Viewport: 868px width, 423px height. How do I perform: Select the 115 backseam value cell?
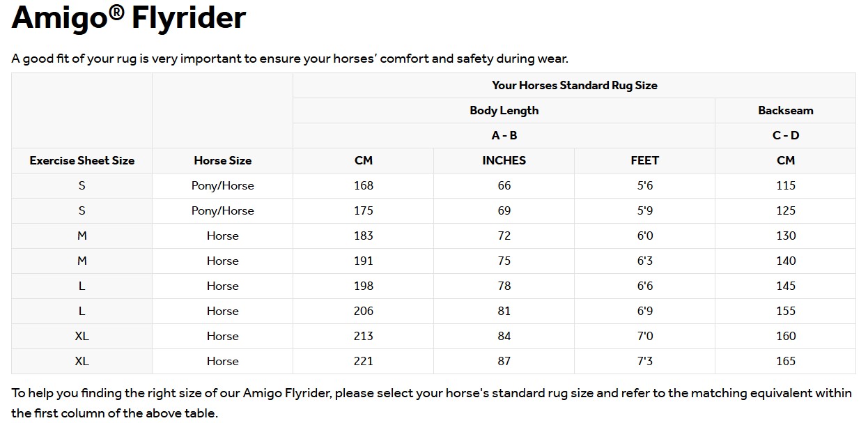786,185
